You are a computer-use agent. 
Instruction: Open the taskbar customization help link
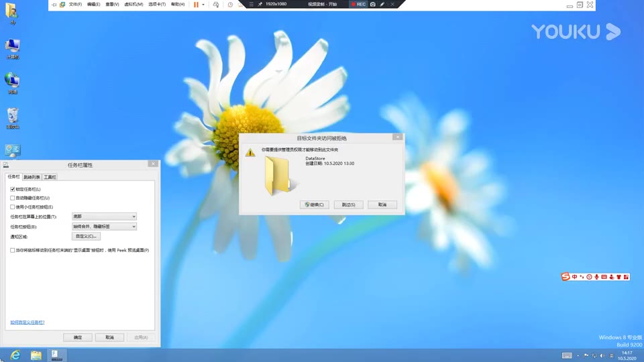27,322
